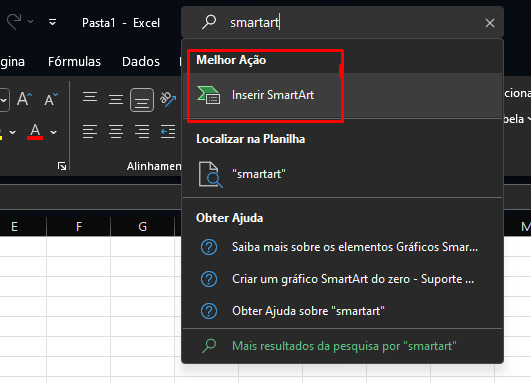The image size is (531, 383).
Task: Open the text Orientation tool
Action: pyautogui.click(x=168, y=99)
